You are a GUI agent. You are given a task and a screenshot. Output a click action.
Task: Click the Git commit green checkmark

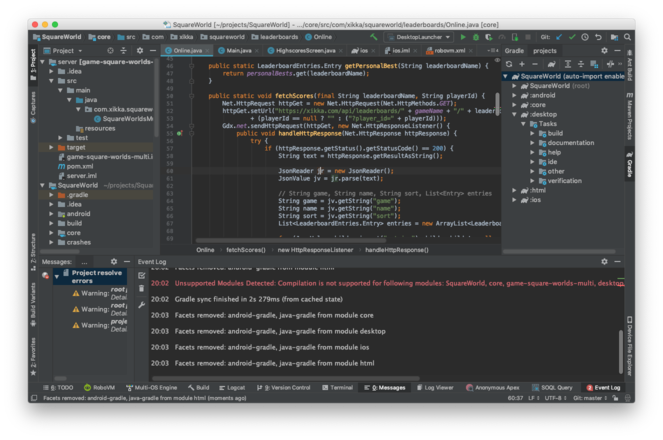[x=572, y=37]
